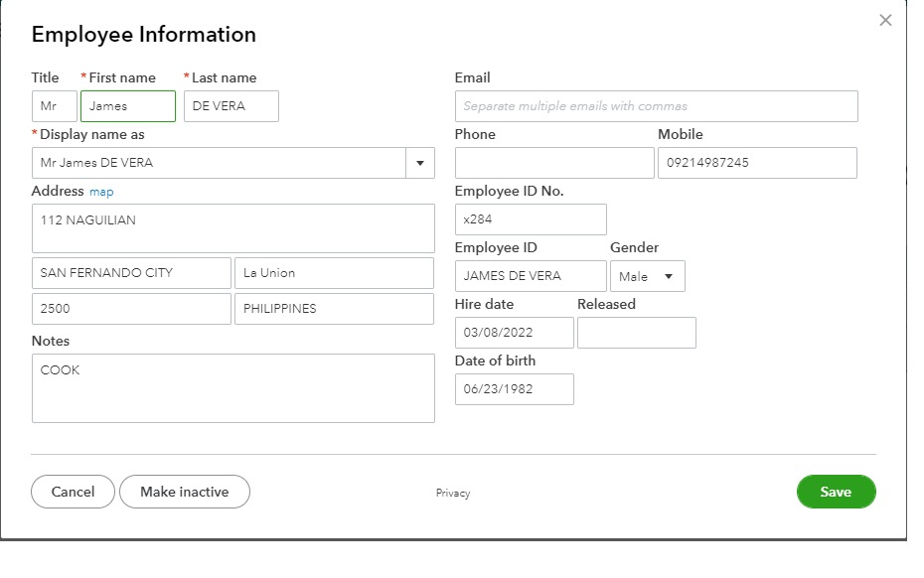Click the Email input box

pos(656,106)
